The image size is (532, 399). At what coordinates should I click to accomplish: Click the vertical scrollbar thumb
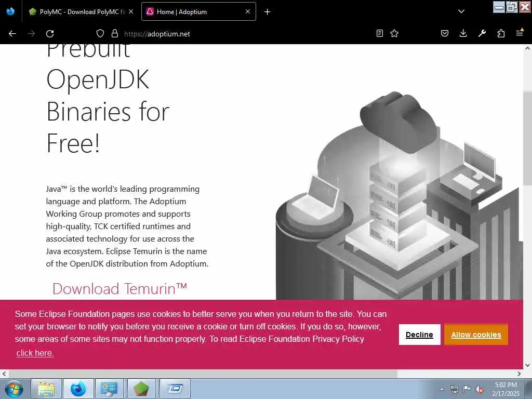527,138
